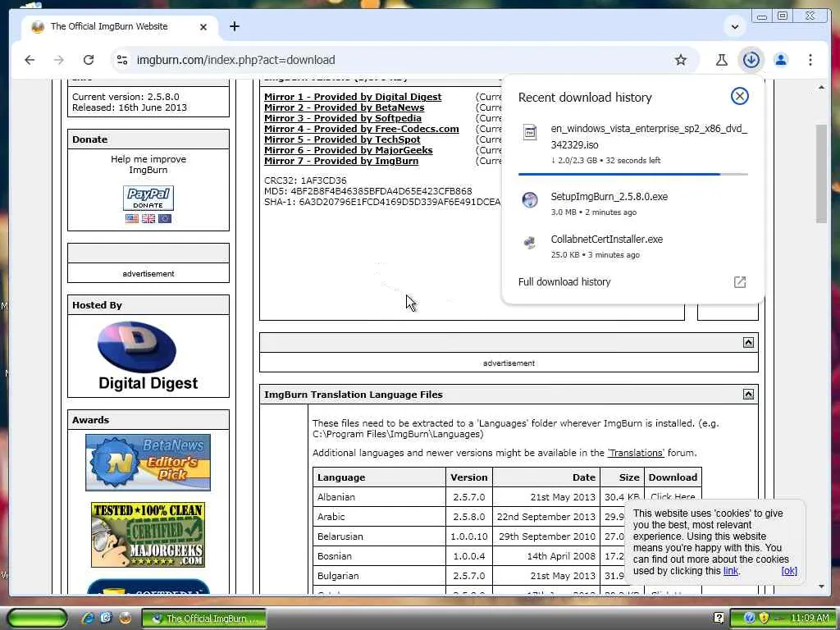Viewport: 840px width, 630px height.
Task: Select the US flag donate icon
Action: point(132,218)
